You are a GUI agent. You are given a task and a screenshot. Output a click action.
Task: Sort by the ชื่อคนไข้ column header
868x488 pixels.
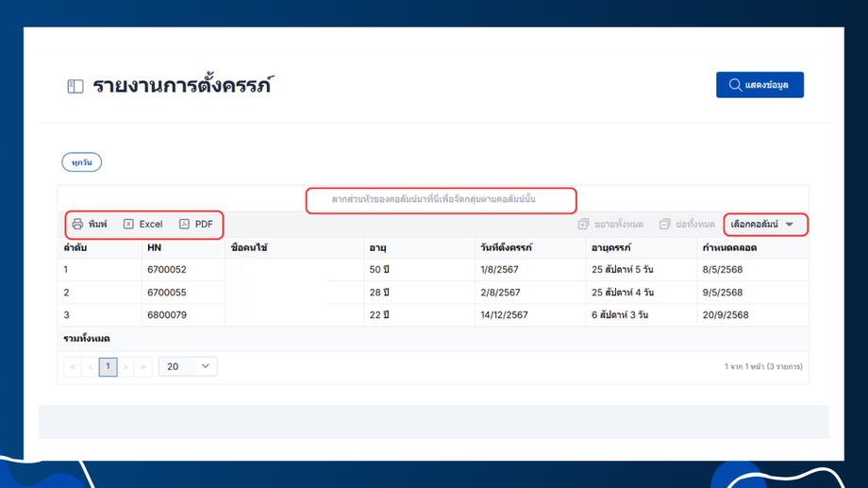point(249,247)
